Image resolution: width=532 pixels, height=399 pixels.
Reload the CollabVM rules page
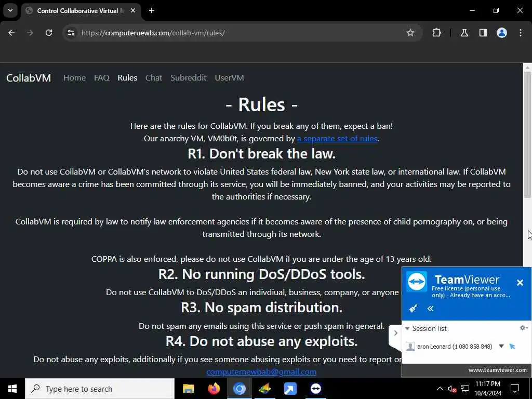pos(49,33)
